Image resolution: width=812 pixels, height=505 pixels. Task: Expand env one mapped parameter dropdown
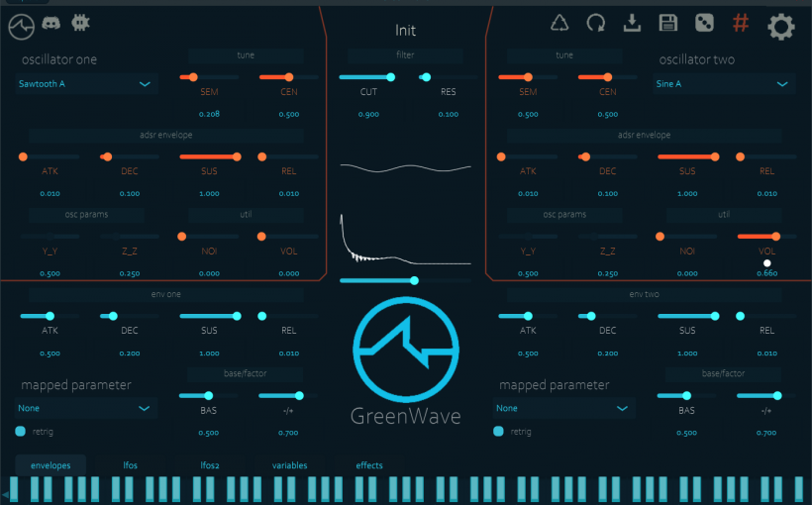tap(86, 408)
